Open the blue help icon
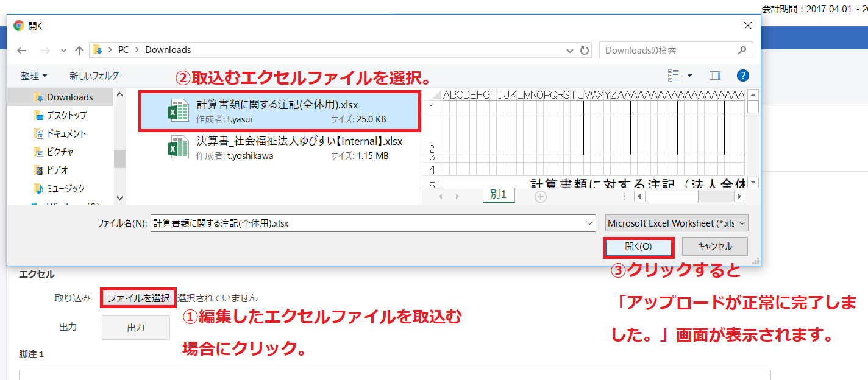The height and width of the screenshot is (380, 868). click(742, 76)
